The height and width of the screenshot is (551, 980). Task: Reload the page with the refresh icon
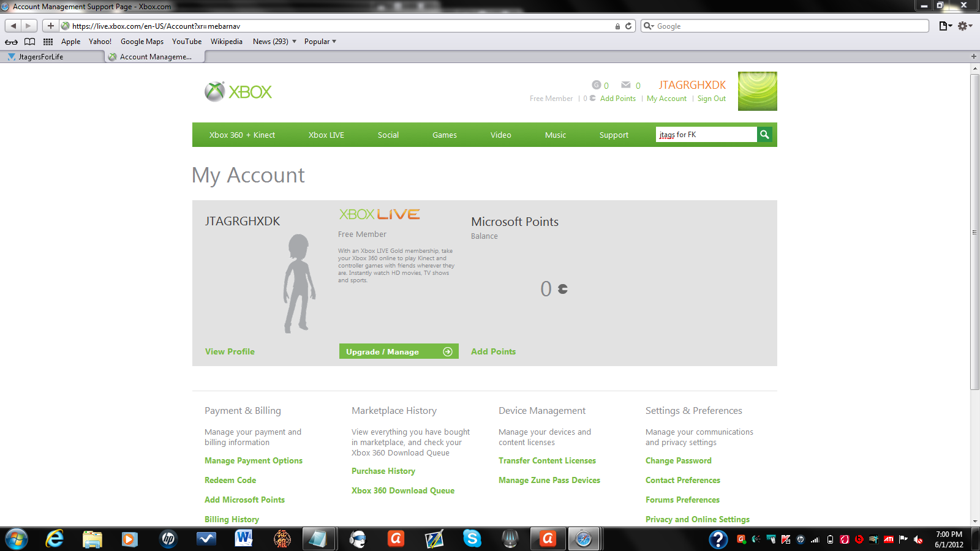click(x=628, y=26)
